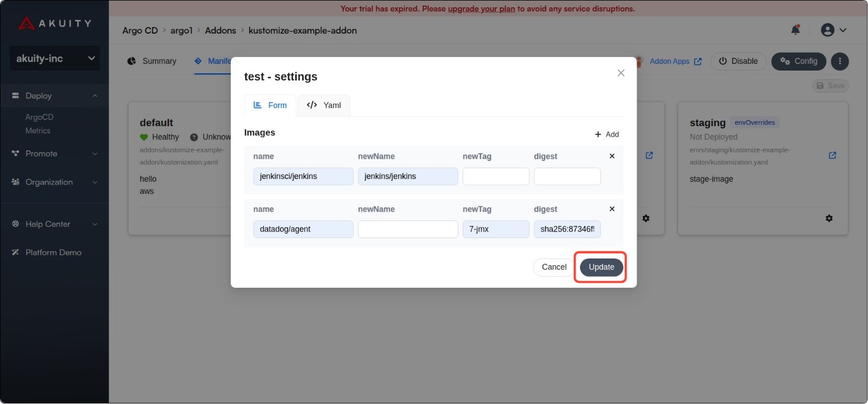868x404 pixels.
Task: Click stage-image text in staging card
Action: tap(711, 179)
